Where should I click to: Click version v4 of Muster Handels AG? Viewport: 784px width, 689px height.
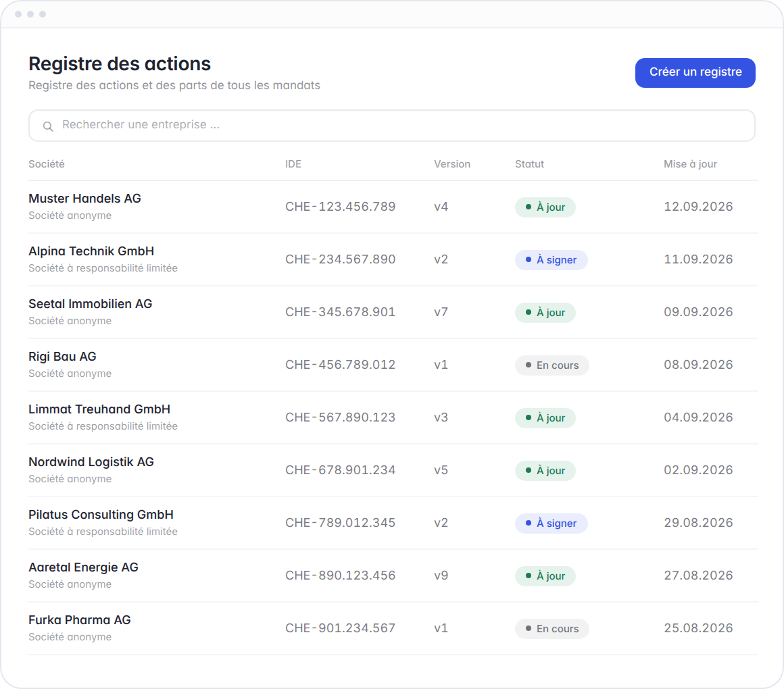pyautogui.click(x=441, y=207)
